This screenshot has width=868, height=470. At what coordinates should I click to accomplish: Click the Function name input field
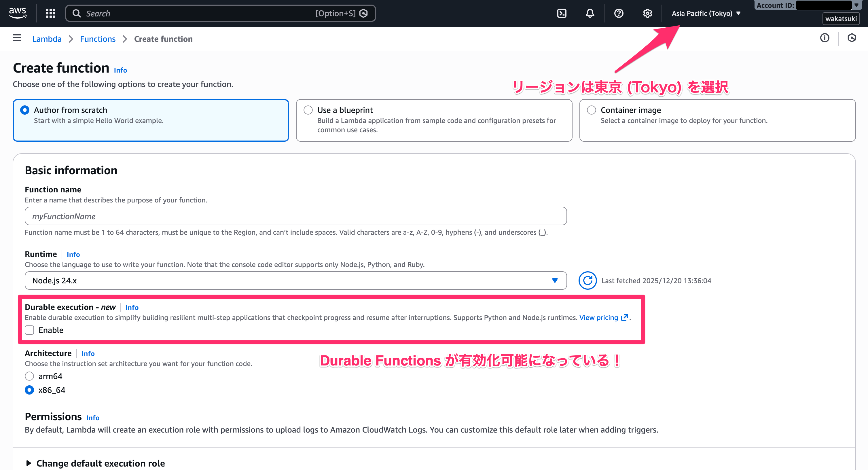[295, 216]
